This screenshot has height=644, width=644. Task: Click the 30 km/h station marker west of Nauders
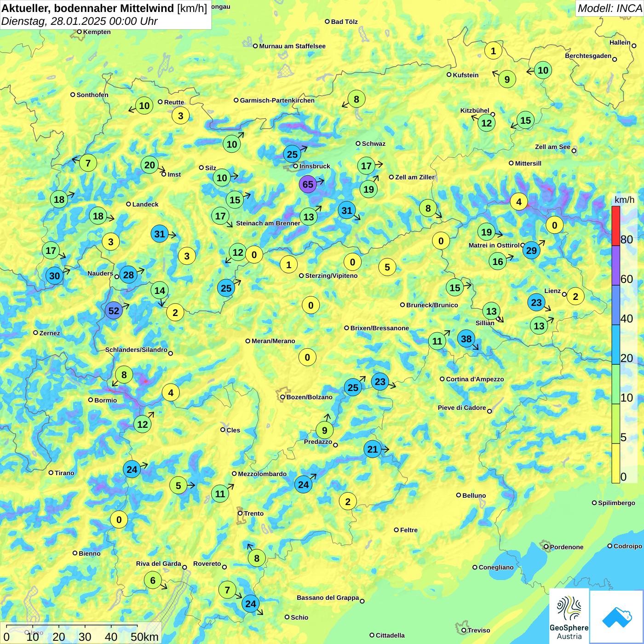point(54,276)
